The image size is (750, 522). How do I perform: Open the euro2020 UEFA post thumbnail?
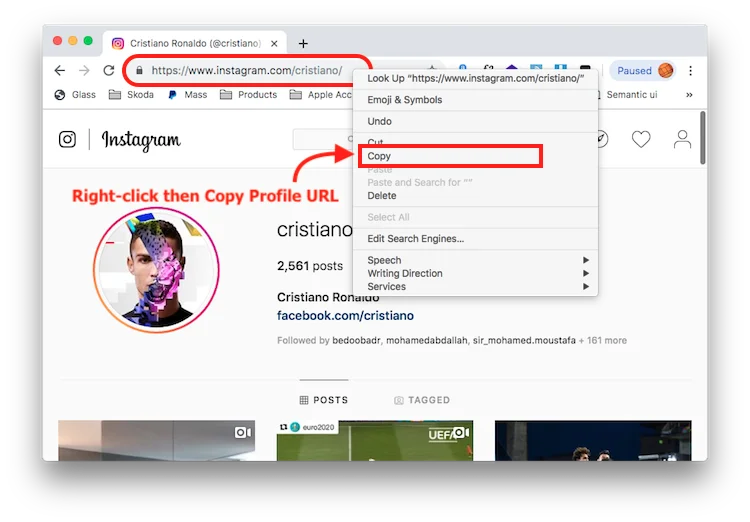pyautogui.click(x=375, y=441)
